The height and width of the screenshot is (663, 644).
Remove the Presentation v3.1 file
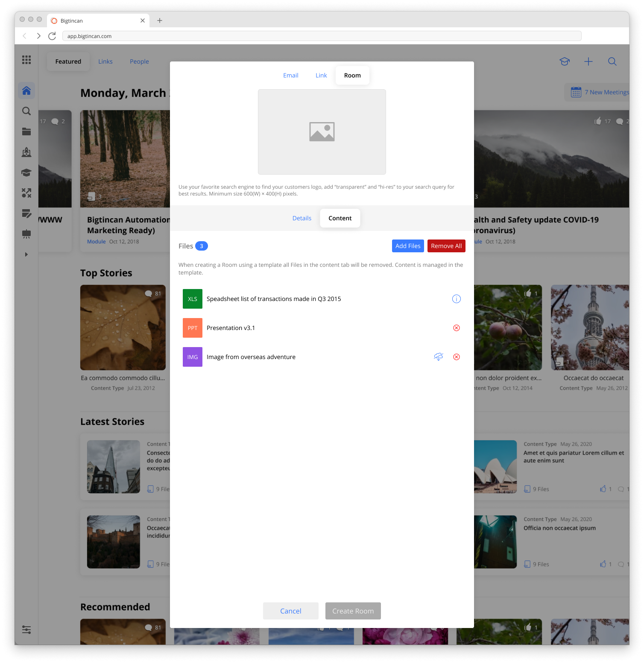[456, 328]
